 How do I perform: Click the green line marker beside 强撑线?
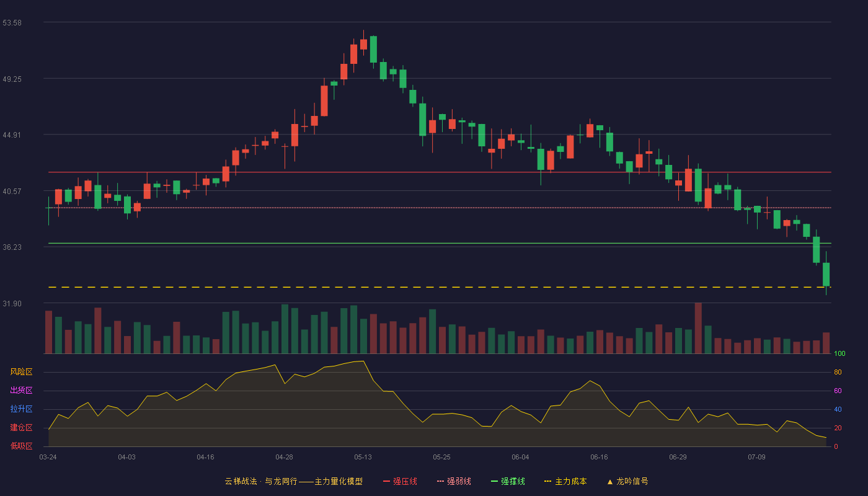point(494,481)
